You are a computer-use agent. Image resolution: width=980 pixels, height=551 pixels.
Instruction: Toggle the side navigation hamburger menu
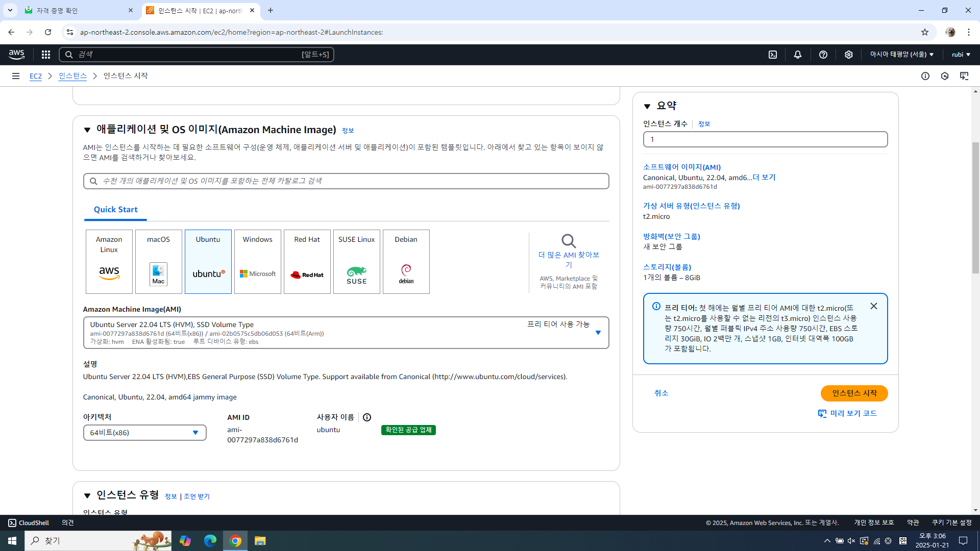(x=16, y=76)
